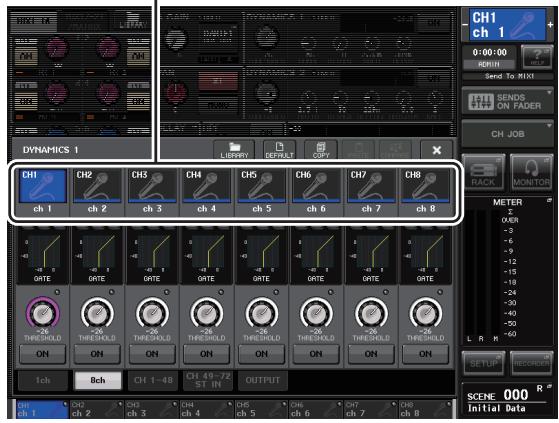Toggle ch 6 dynamics ON button

(x=316, y=354)
